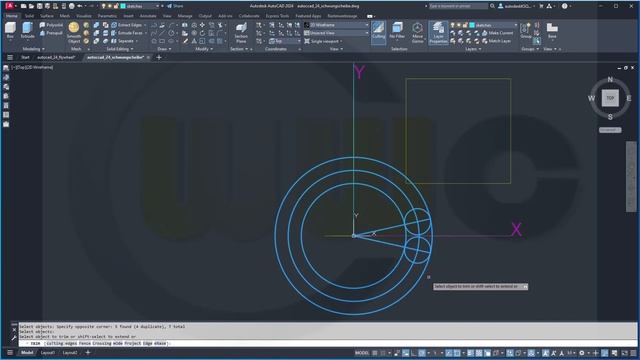640x360 pixels.
Task: Expand the Draw panel
Action: (x=164, y=49)
